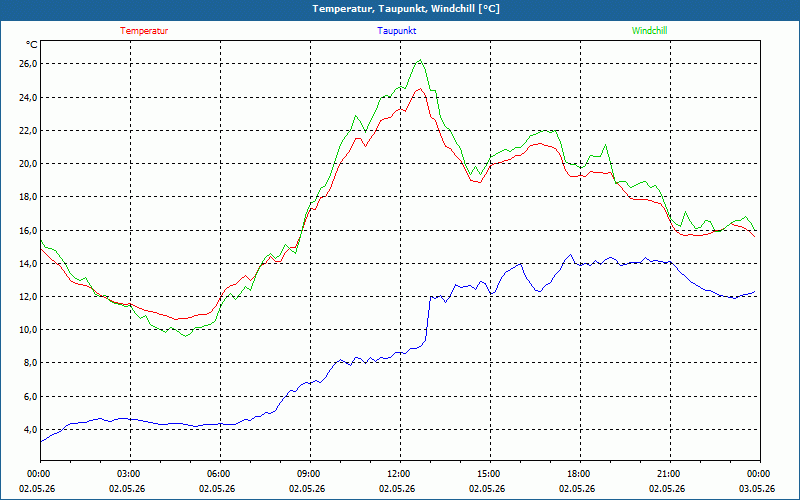The height and width of the screenshot is (500, 800).
Task: Click the 21:00 time axis label
Action: click(670, 473)
